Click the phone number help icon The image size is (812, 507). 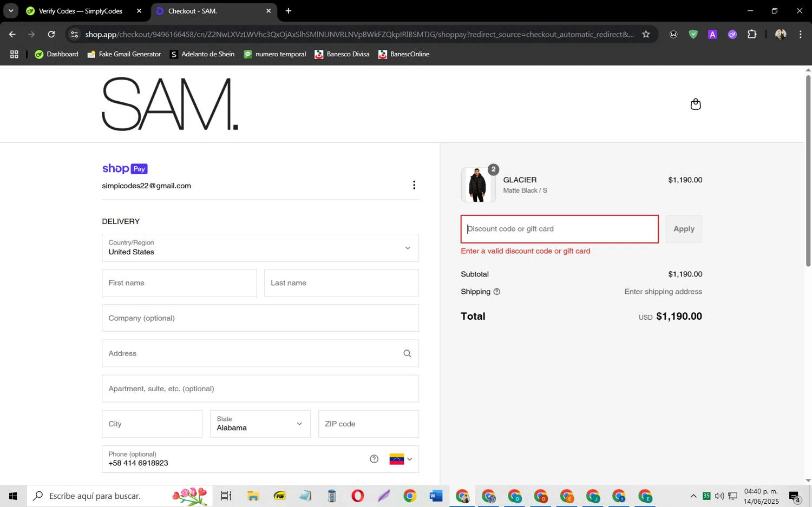[x=374, y=459]
